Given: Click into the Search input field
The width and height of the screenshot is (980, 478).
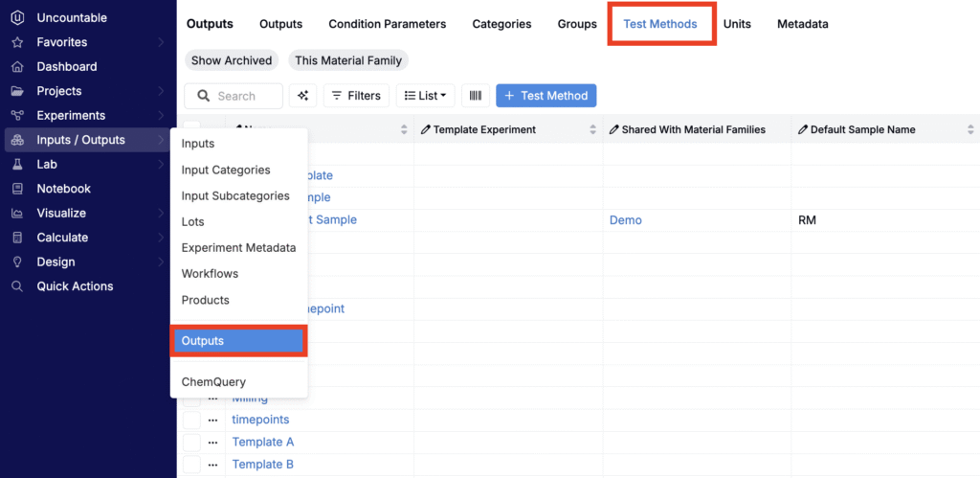Looking at the screenshot, I should 245,96.
